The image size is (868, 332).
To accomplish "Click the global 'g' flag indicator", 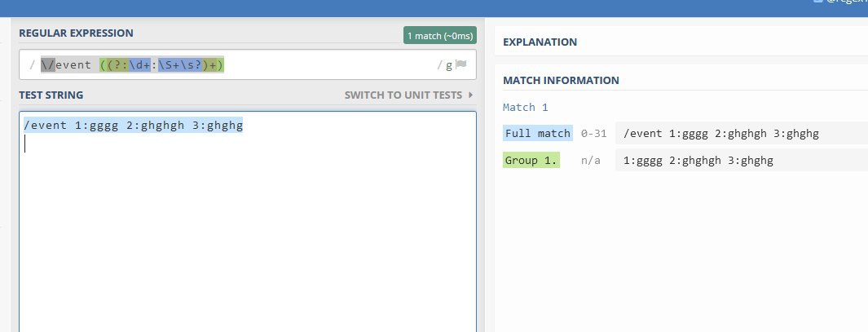I will pyautogui.click(x=448, y=65).
